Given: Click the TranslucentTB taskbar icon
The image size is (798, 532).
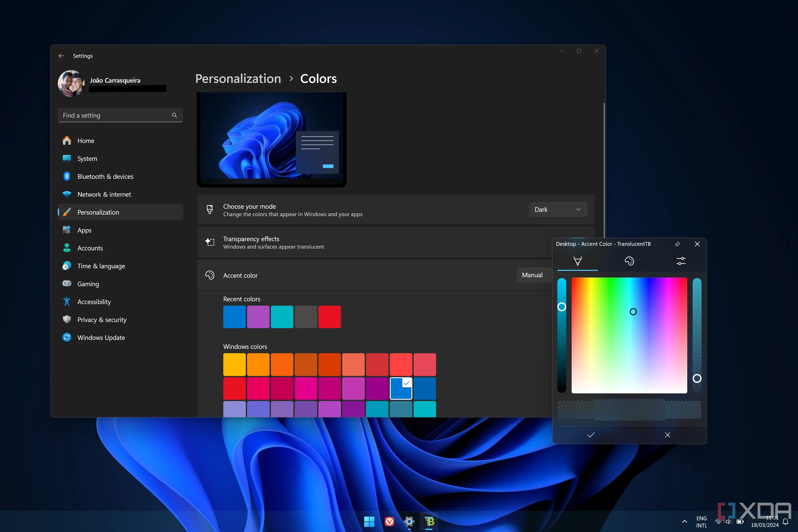Looking at the screenshot, I should point(429,522).
